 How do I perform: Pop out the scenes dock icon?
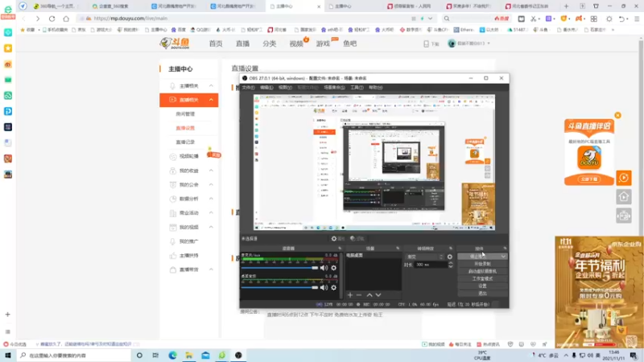click(x=398, y=249)
